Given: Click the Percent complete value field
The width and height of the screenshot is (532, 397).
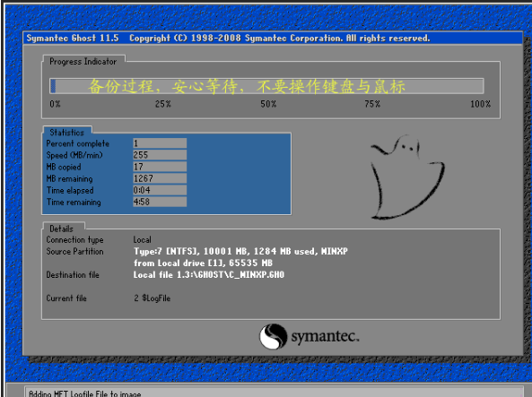Looking at the screenshot, I should pos(160,143).
